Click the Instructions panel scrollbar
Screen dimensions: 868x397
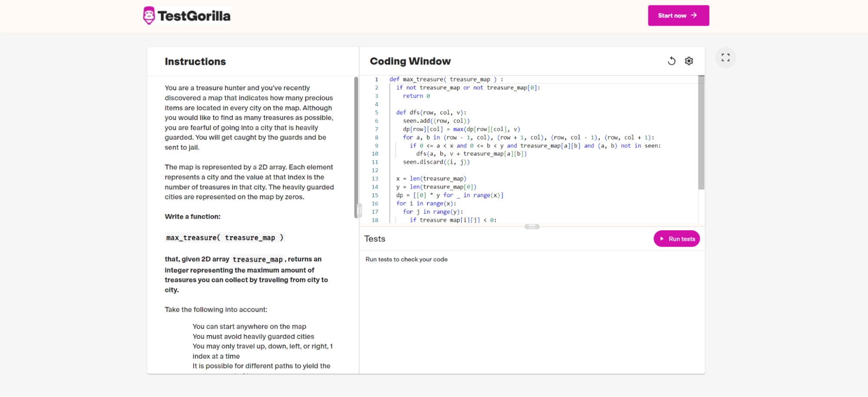[356, 148]
